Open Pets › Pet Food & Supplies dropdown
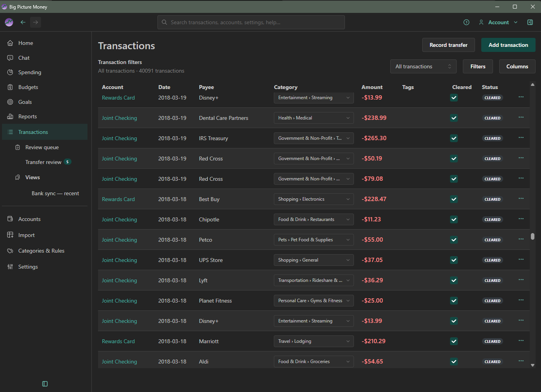Screen dimensions: 541x392 (x=314, y=240)
